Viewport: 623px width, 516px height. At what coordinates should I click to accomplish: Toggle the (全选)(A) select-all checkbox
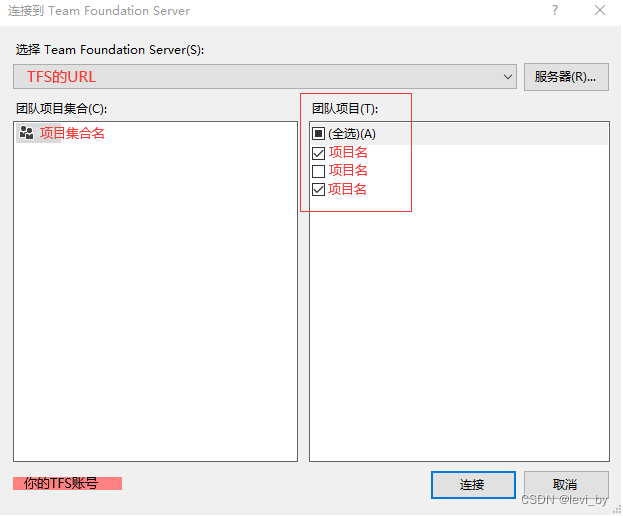(318, 134)
